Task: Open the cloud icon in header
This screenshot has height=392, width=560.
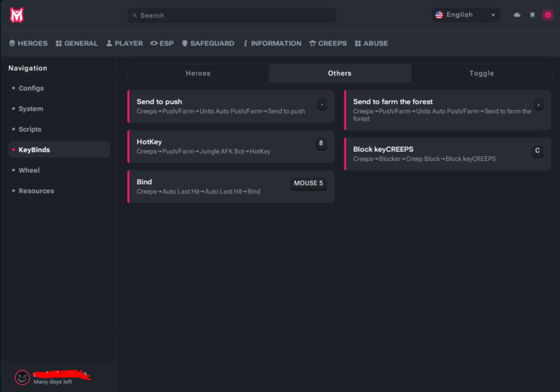Action: pos(517,15)
